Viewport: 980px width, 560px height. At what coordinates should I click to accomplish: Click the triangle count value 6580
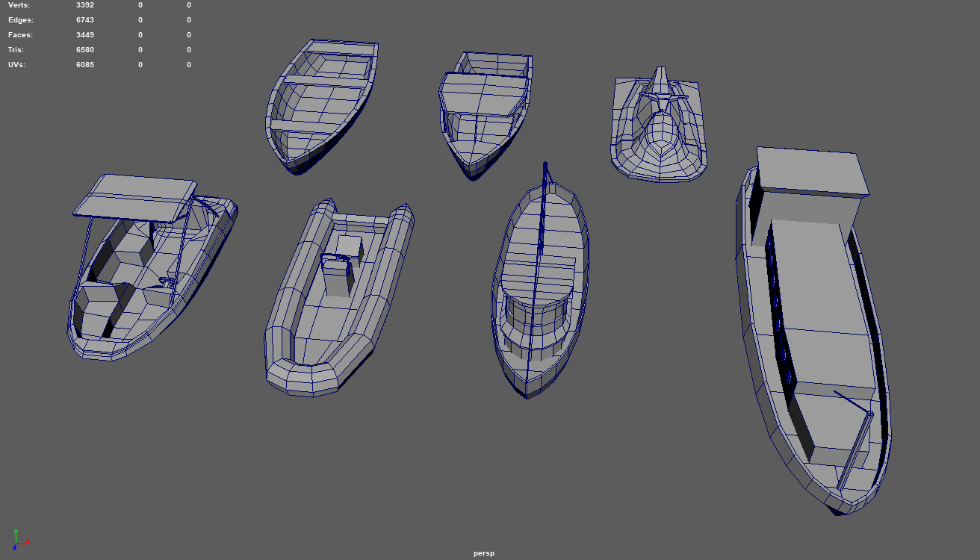(x=85, y=50)
